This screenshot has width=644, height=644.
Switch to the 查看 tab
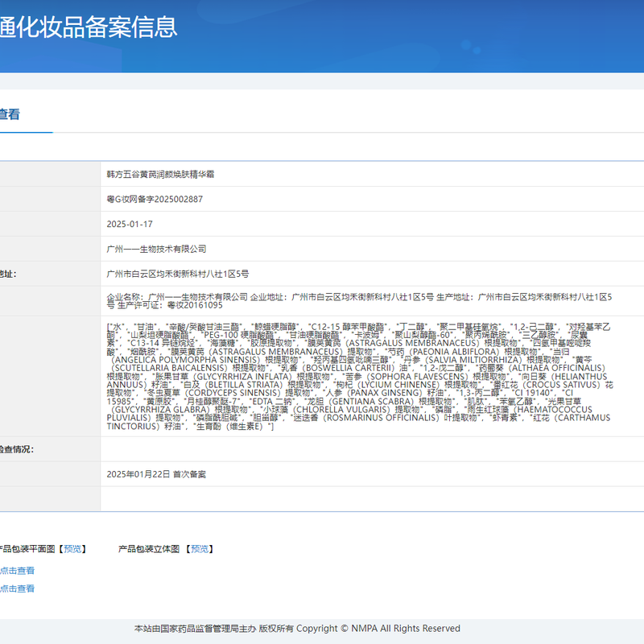point(10,114)
